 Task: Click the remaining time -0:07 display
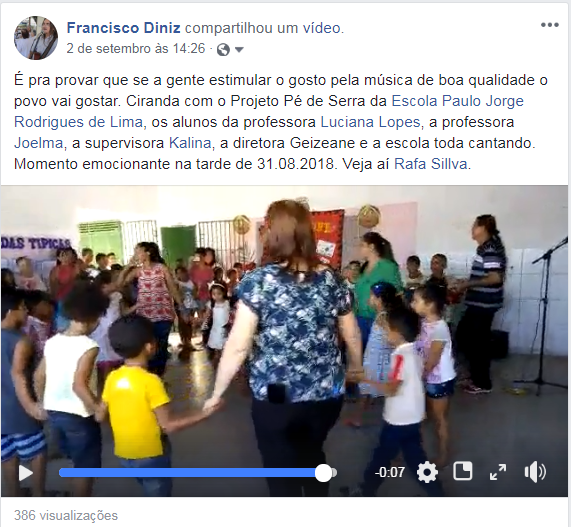click(x=390, y=473)
